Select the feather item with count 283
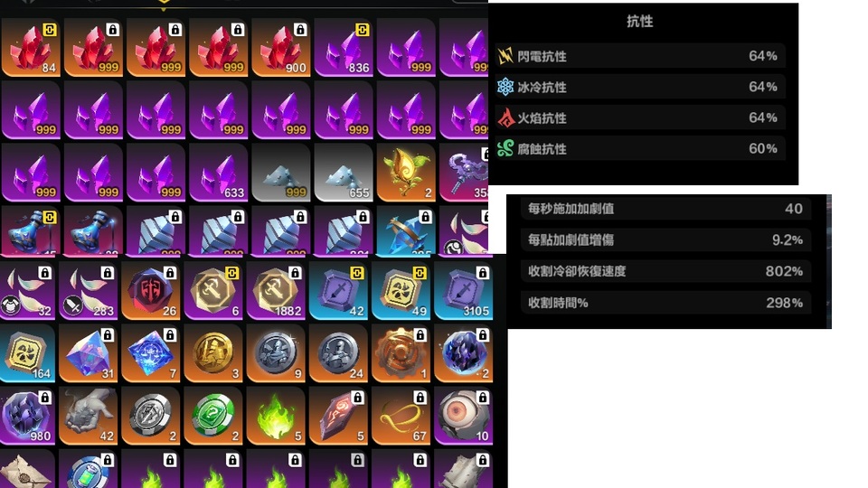868x488 pixels. click(88, 291)
